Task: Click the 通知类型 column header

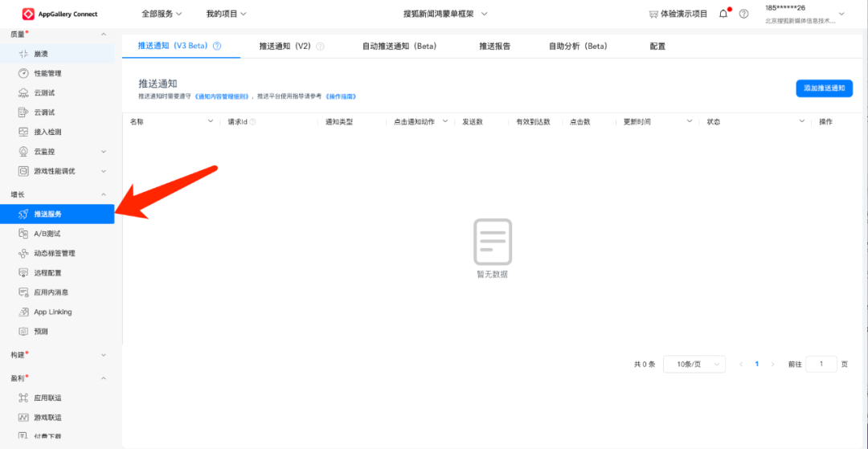Action: click(x=339, y=121)
